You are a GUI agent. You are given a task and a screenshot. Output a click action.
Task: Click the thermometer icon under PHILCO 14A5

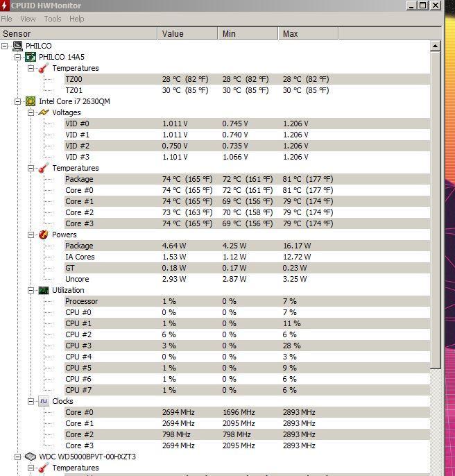pos(44,68)
